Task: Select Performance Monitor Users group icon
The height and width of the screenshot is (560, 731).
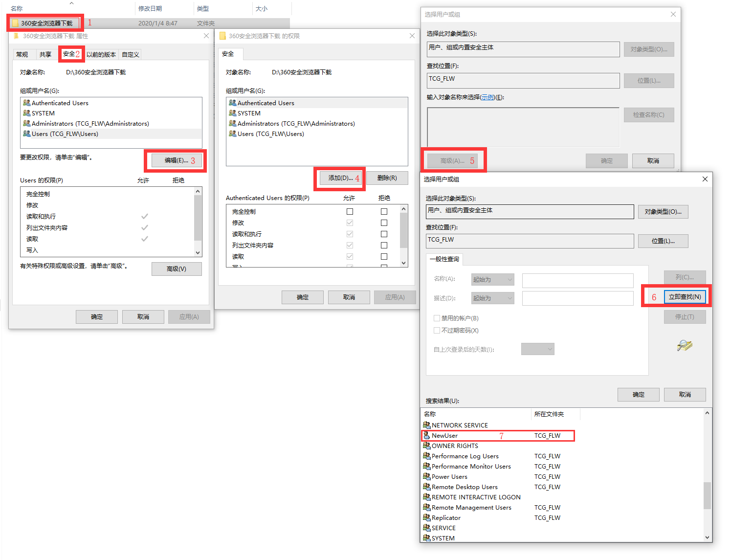Action: (x=427, y=466)
